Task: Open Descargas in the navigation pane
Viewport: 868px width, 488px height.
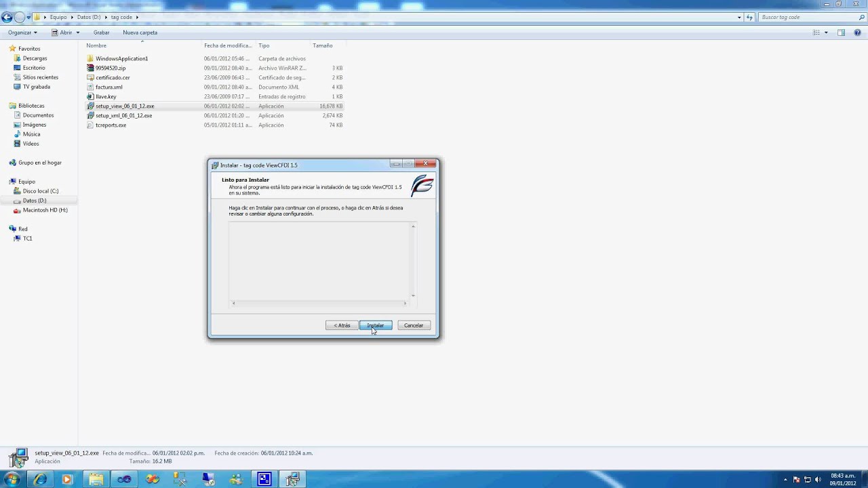Action: (x=35, y=58)
